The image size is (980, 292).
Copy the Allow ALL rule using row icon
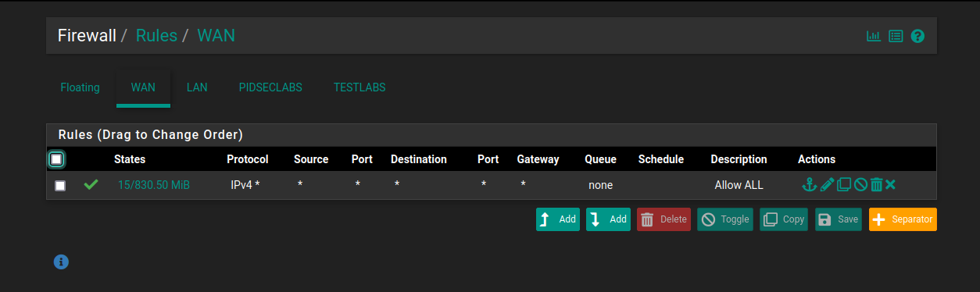(844, 185)
